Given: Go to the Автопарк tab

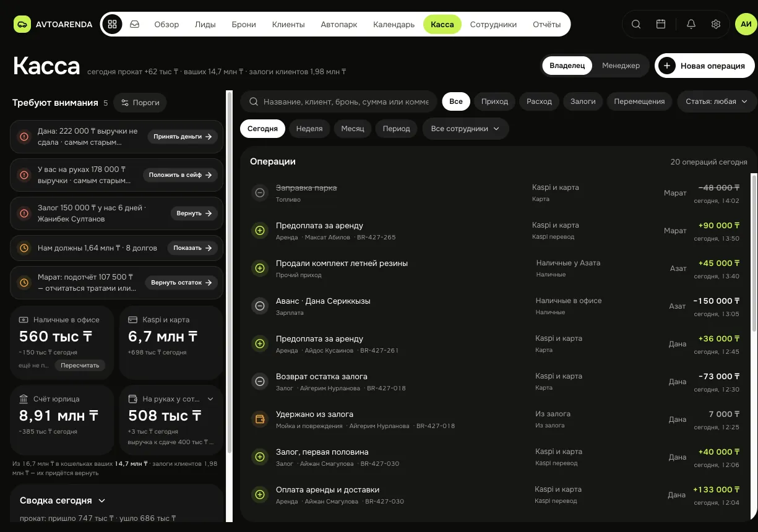Looking at the screenshot, I should tap(339, 25).
